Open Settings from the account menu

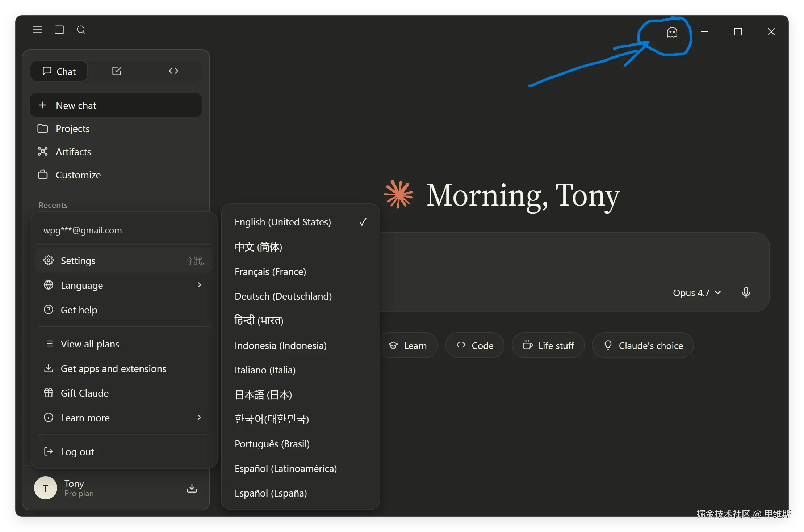pos(123,261)
